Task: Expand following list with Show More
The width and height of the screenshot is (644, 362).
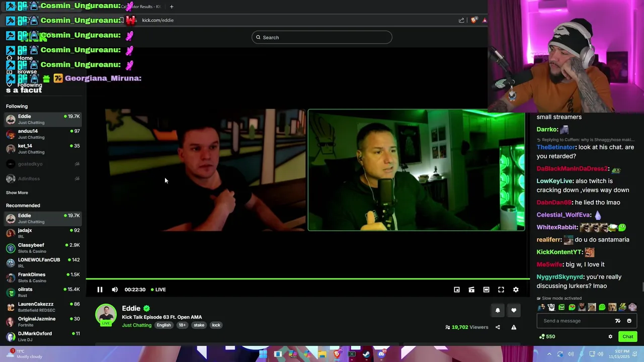Action: click(17, 193)
